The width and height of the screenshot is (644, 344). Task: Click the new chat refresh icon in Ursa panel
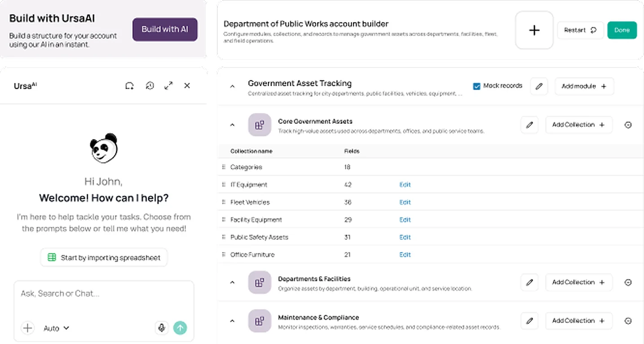click(129, 86)
